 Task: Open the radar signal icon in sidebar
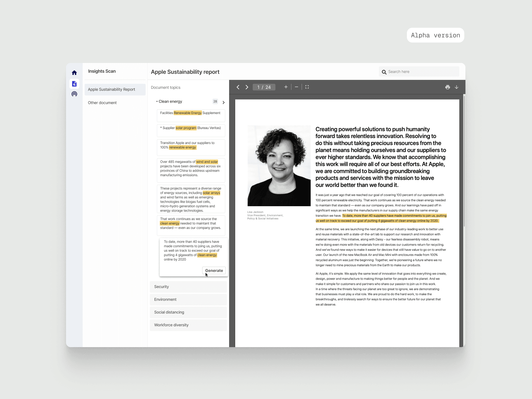[74, 94]
